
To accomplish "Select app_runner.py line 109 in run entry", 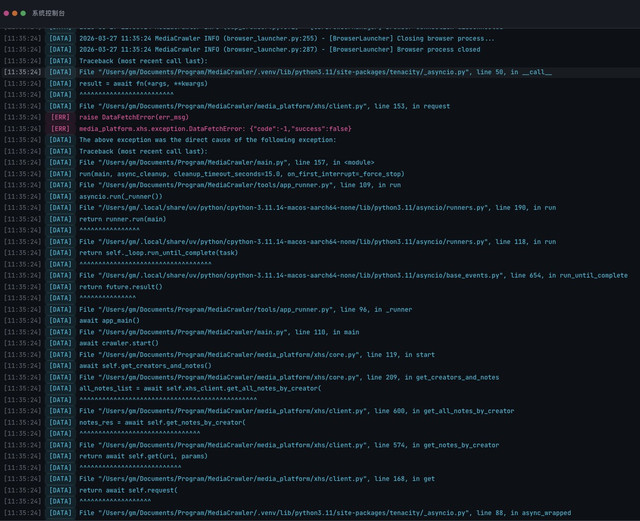I will tap(240, 185).
